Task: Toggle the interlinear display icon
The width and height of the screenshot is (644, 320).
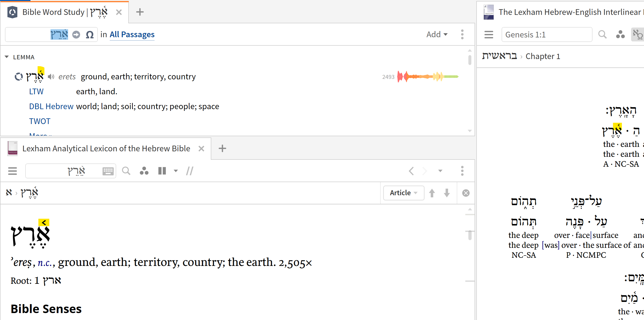Action: tap(638, 34)
